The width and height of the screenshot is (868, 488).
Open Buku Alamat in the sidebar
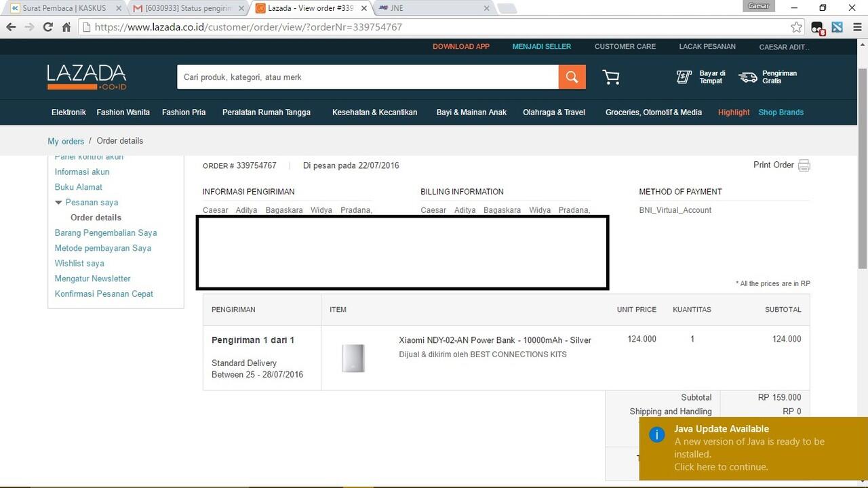79,187
